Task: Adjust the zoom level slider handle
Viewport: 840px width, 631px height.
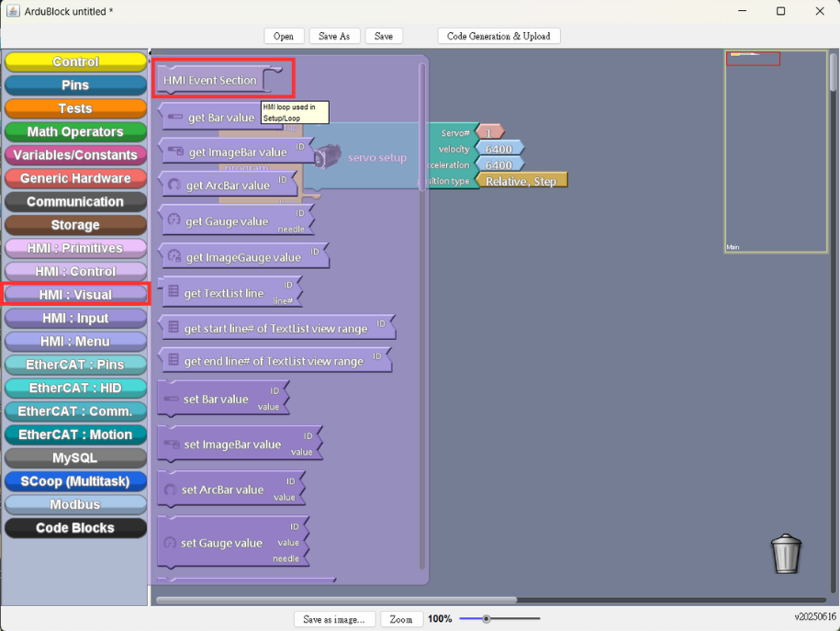Action: (486, 619)
